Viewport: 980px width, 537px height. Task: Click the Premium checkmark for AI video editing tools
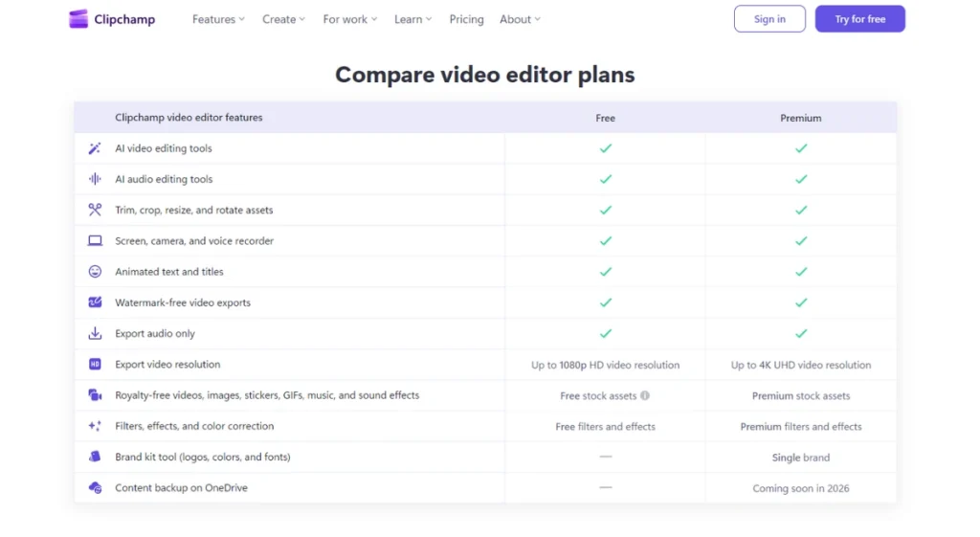tap(801, 148)
